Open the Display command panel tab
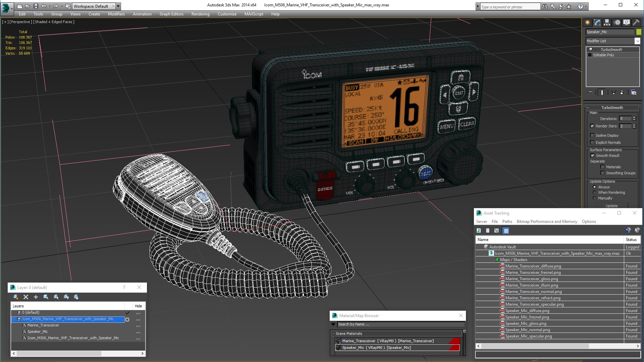 coord(627,22)
